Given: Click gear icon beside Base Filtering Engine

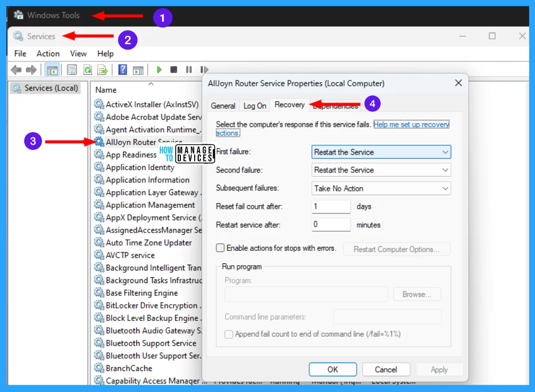Looking at the screenshot, I should 99,293.
